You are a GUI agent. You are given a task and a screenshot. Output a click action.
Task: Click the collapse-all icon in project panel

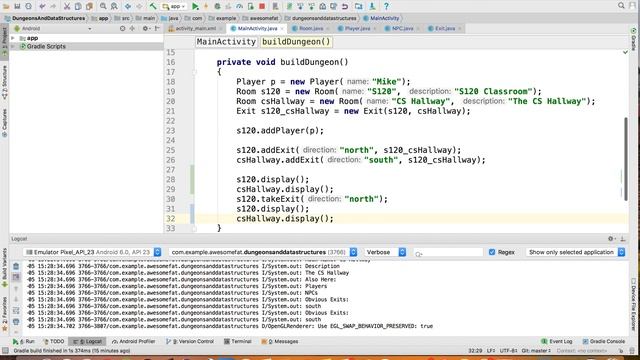(132, 29)
